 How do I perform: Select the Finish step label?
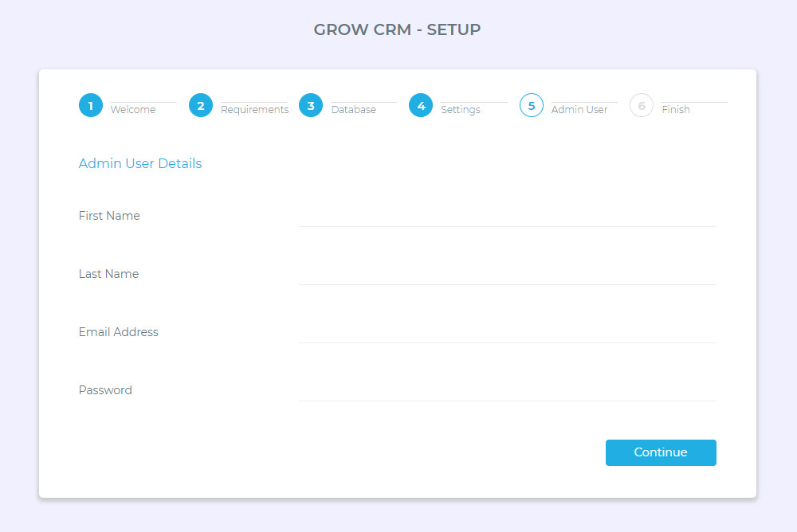(676, 109)
